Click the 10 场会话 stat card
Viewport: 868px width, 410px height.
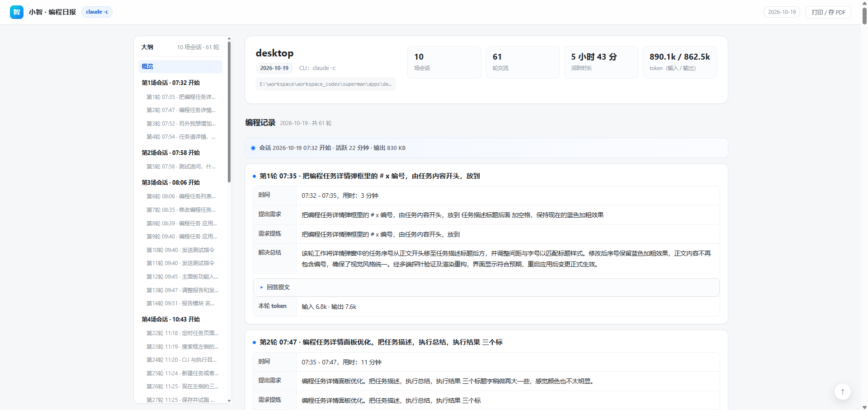point(444,62)
